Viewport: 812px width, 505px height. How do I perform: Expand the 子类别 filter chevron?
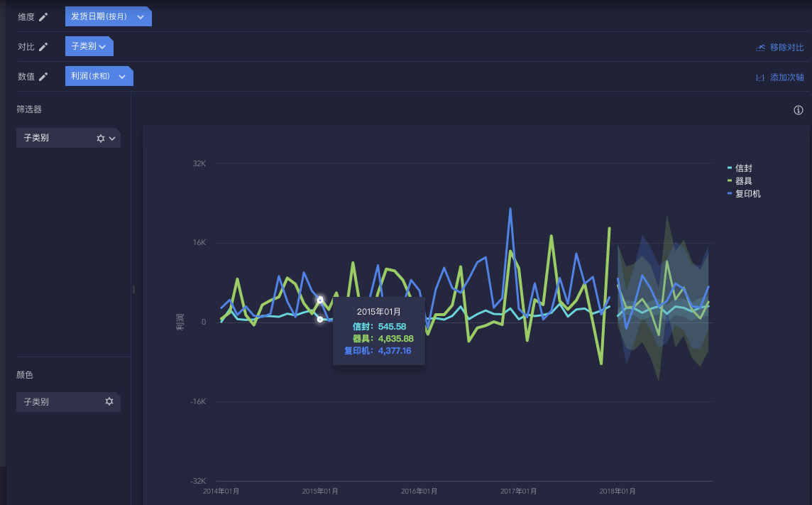(112, 139)
